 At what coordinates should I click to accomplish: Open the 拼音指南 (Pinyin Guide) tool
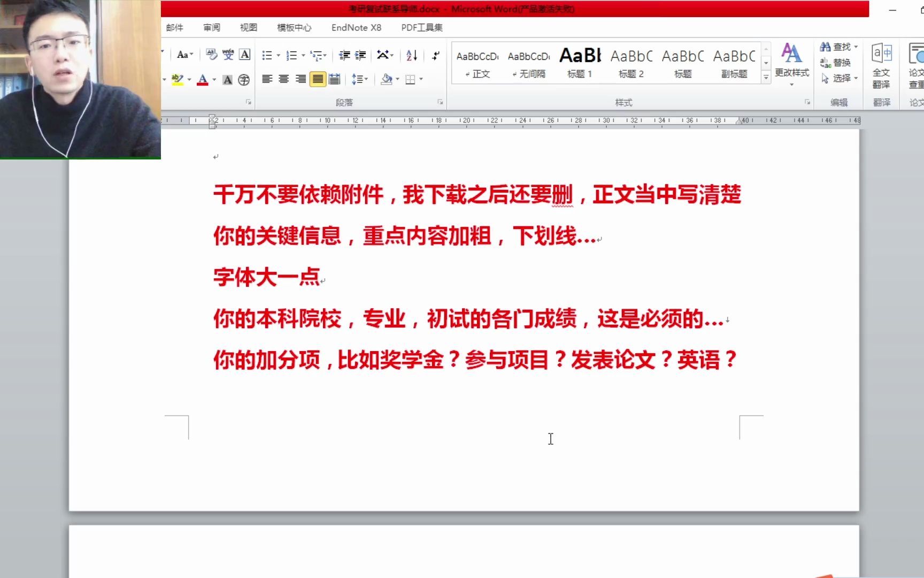click(228, 54)
